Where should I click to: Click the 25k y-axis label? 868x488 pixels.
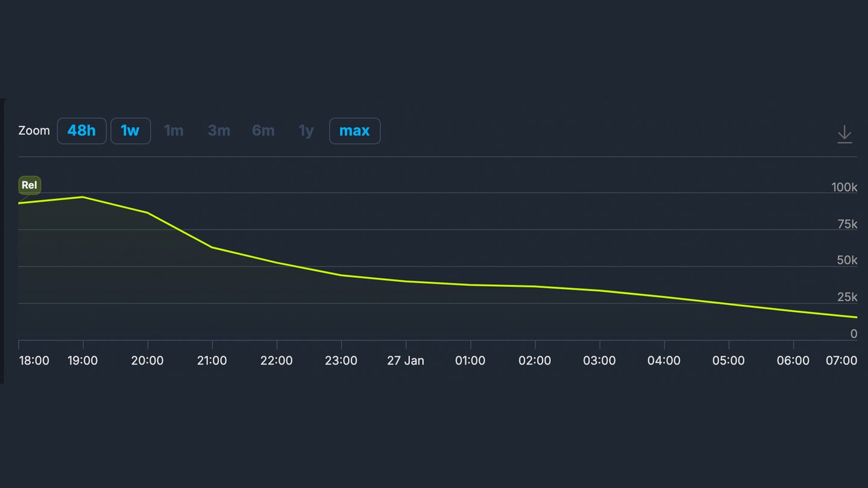[846, 297]
